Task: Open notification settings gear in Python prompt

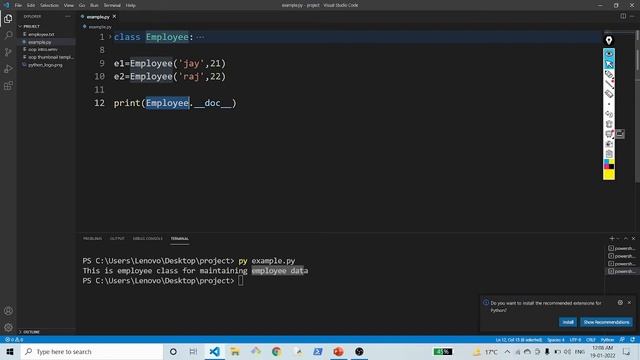Action: (620, 302)
